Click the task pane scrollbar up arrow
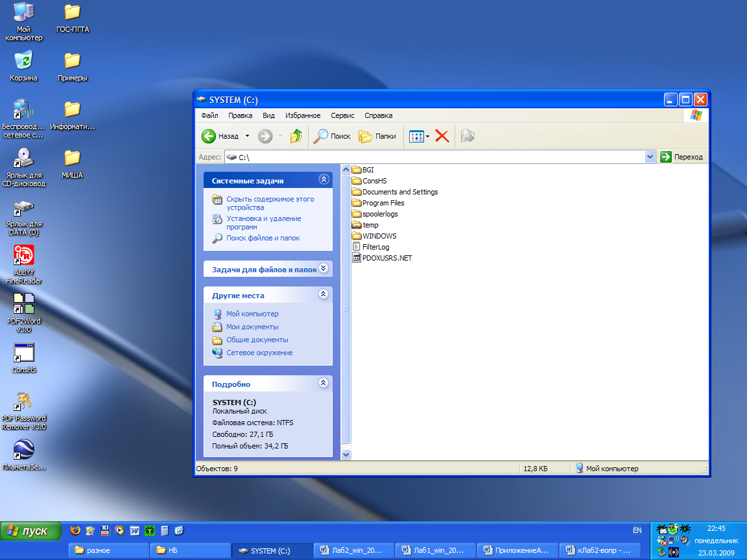Screen dimensions: 747x560 pyautogui.click(x=346, y=170)
